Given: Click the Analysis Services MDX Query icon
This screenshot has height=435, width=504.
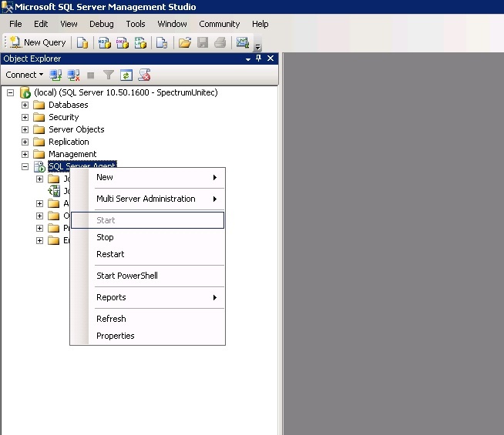Looking at the screenshot, I should click(105, 42).
